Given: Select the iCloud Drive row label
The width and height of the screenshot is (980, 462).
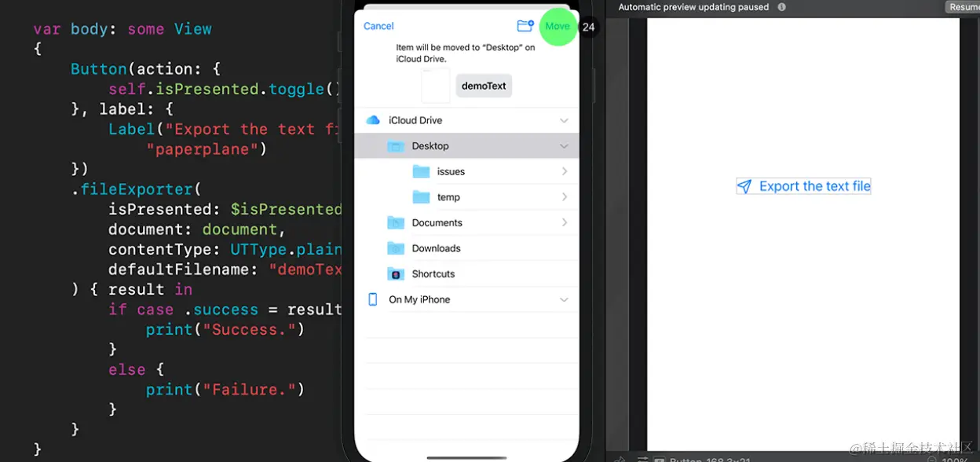Looking at the screenshot, I should (x=415, y=120).
